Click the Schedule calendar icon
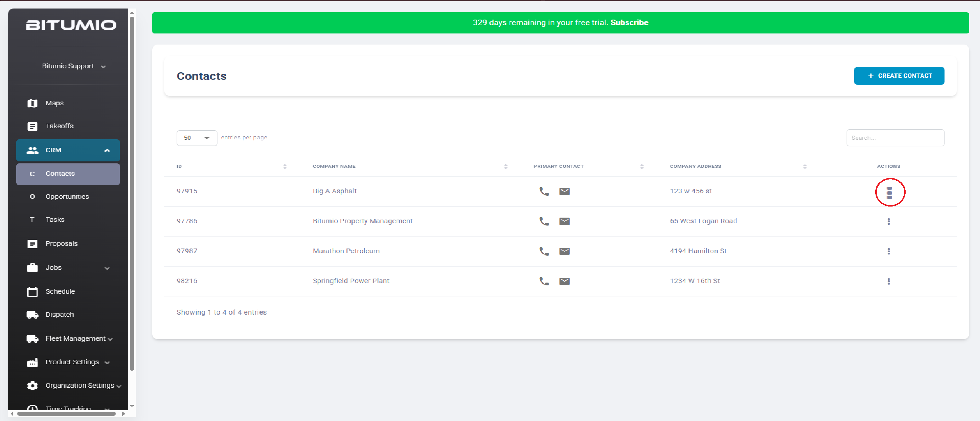The height and width of the screenshot is (421, 980). click(32, 292)
